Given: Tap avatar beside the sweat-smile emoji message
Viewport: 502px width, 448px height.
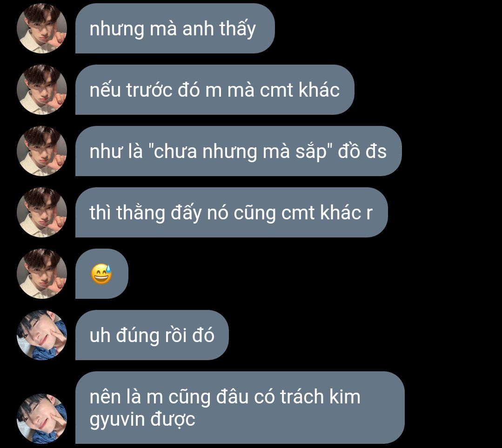Looking at the screenshot, I should (x=42, y=274).
